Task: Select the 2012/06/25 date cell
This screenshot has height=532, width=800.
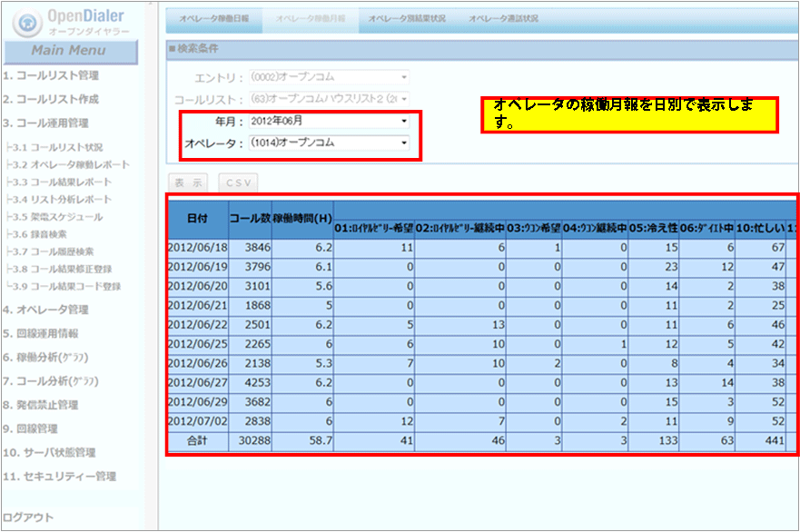Action: (198, 344)
